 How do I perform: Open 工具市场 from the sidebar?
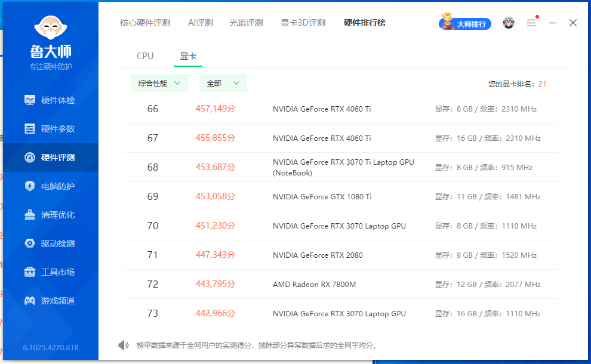point(51,272)
